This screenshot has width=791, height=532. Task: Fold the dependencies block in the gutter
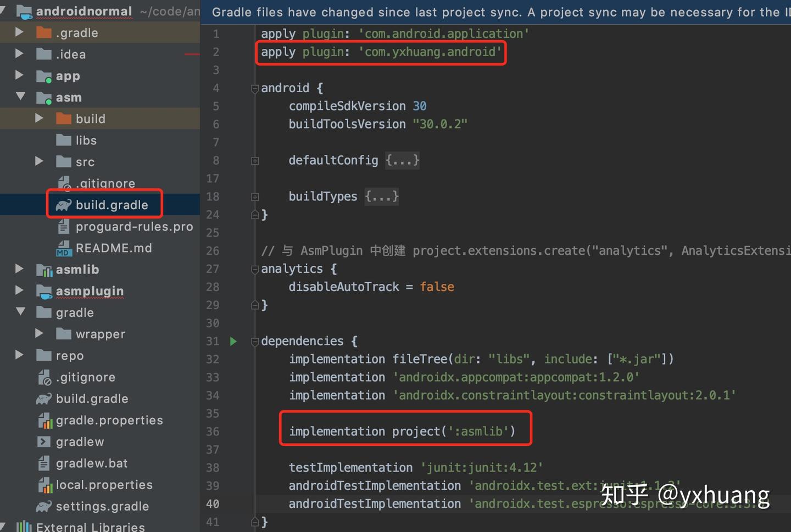click(255, 341)
